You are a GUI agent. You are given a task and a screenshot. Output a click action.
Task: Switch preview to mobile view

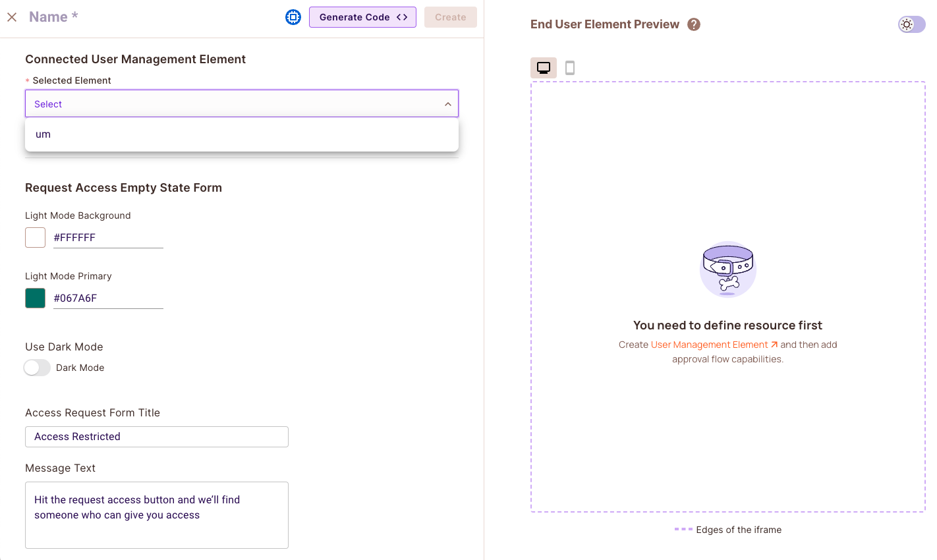pyautogui.click(x=570, y=68)
